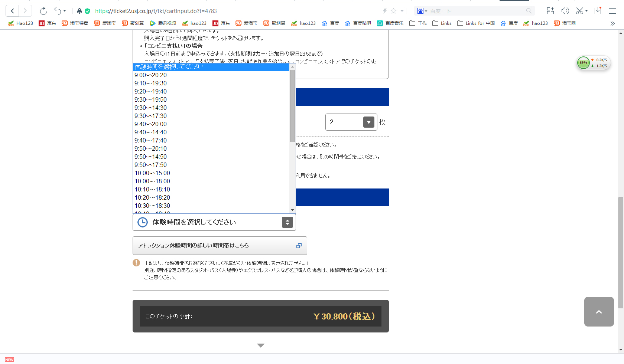Click the time list scrollbar thumb

click(292, 106)
